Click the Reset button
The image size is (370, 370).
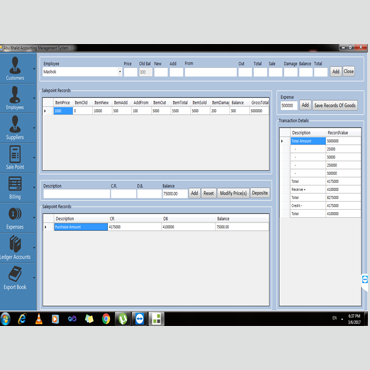208,193
